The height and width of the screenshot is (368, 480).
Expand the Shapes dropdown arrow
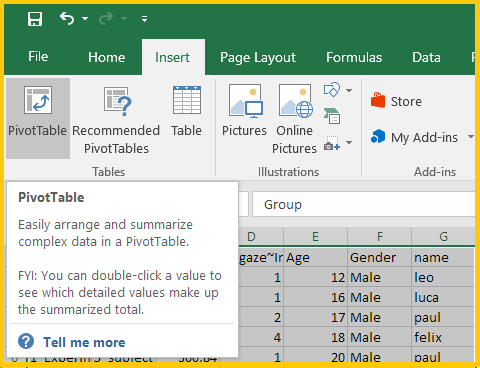[x=349, y=90]
